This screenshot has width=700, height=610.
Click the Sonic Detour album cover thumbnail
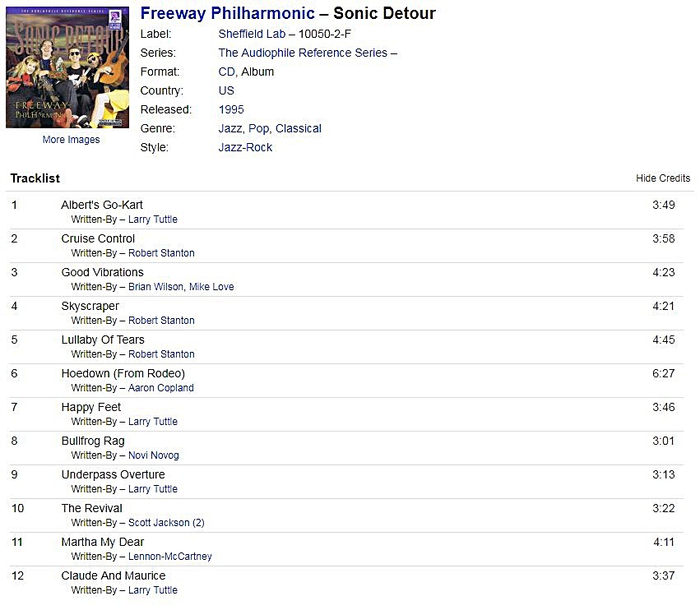click(x=67, y=67)
